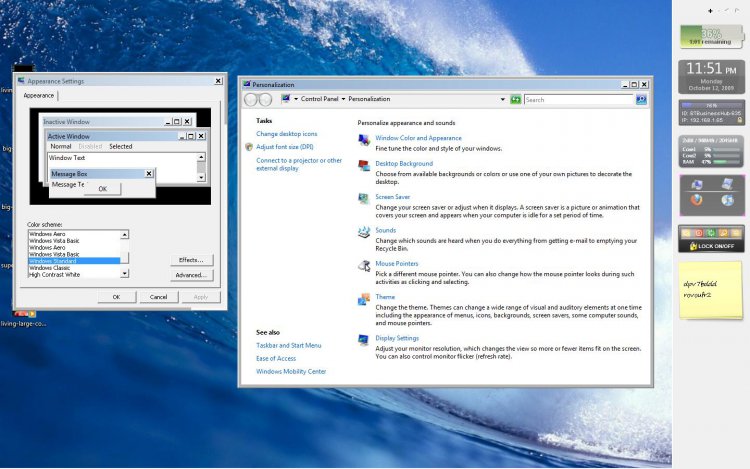750x469 pixels.
Task: Open Taskbar and Start Menu link
Action: pos(288,345)
